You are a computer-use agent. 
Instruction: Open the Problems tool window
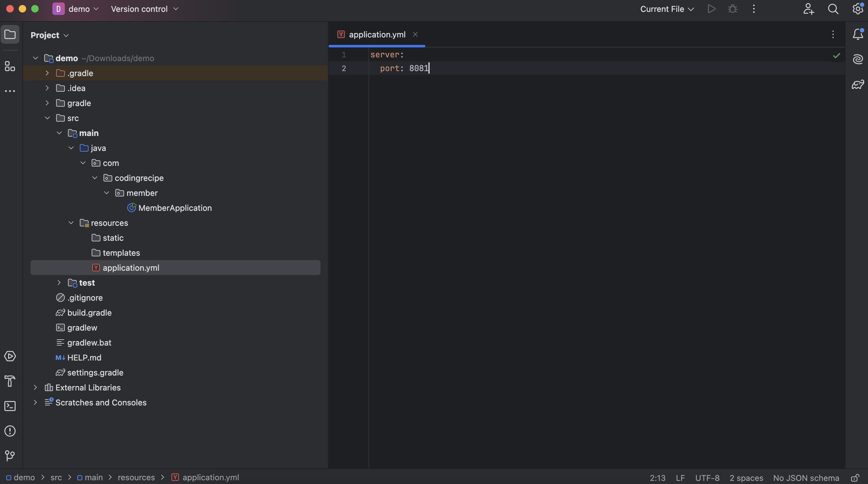pyautogui.click(x=10, y=431)
